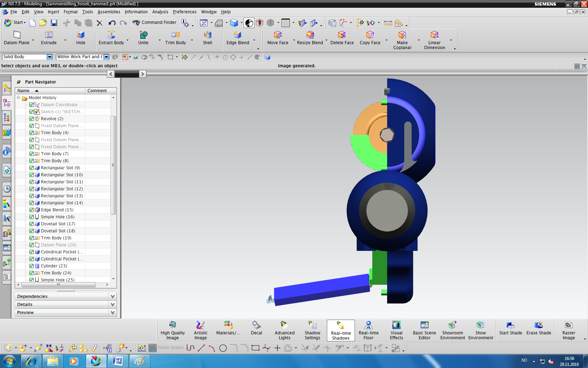Click the Part Navigator vertical scrollbar
This screenshot has width=588, height=368.
[113, 165]
